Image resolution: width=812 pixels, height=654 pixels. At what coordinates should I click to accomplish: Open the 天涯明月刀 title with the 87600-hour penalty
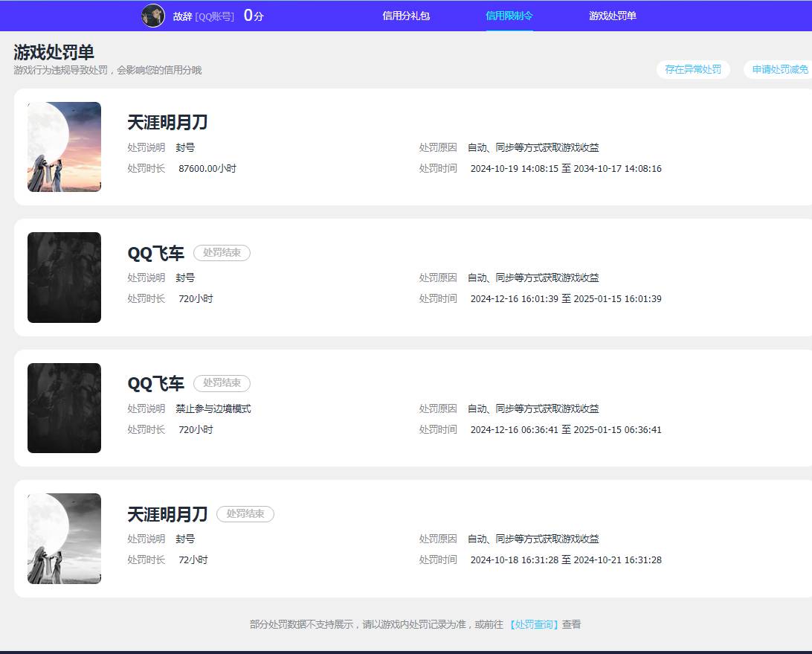point(167,123)
